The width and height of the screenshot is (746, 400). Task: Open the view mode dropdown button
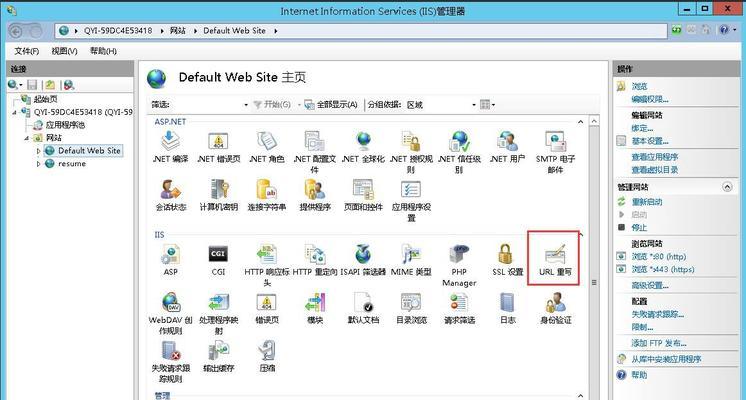coord(488,105)
